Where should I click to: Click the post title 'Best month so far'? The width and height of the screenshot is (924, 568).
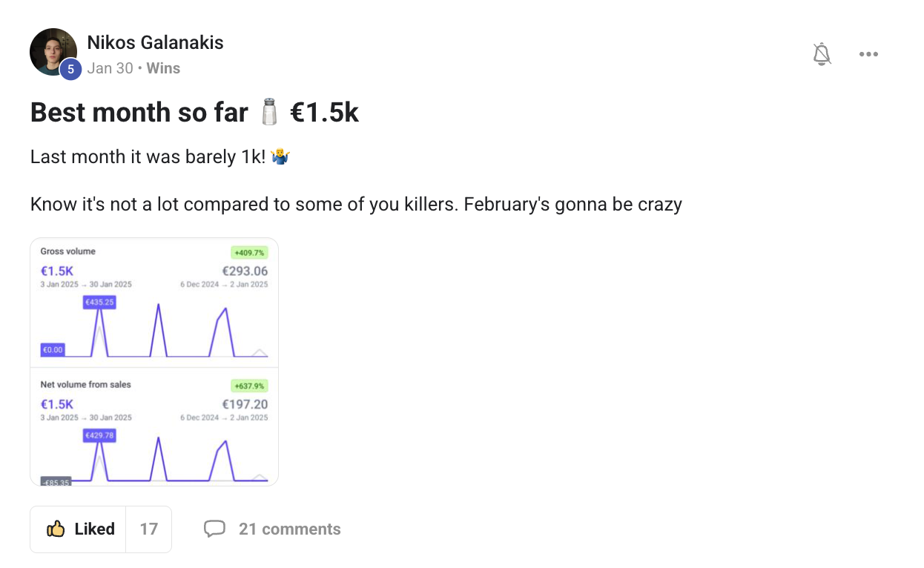point(139,113)
